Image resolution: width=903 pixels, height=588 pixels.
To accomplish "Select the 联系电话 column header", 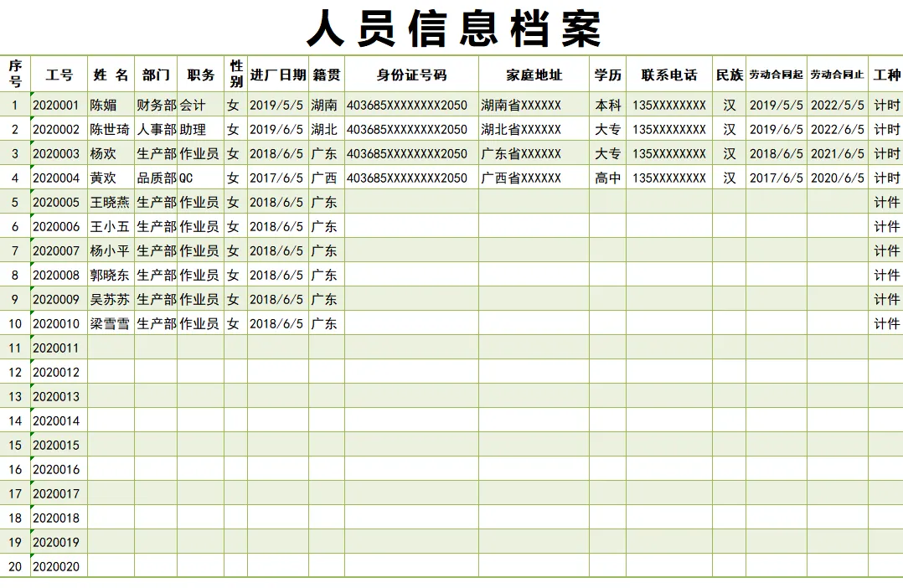I will 669,74.
